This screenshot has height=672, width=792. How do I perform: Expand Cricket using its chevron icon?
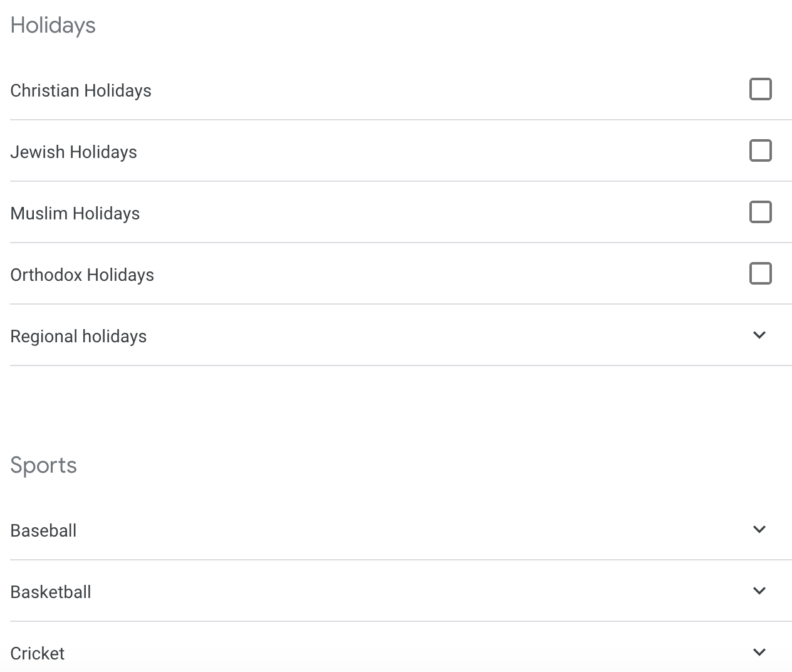(759, 653)
